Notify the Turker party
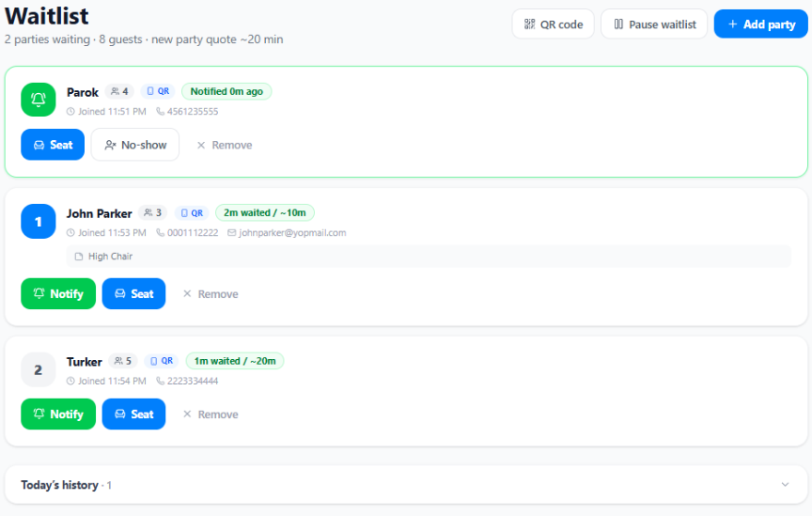 58,414
